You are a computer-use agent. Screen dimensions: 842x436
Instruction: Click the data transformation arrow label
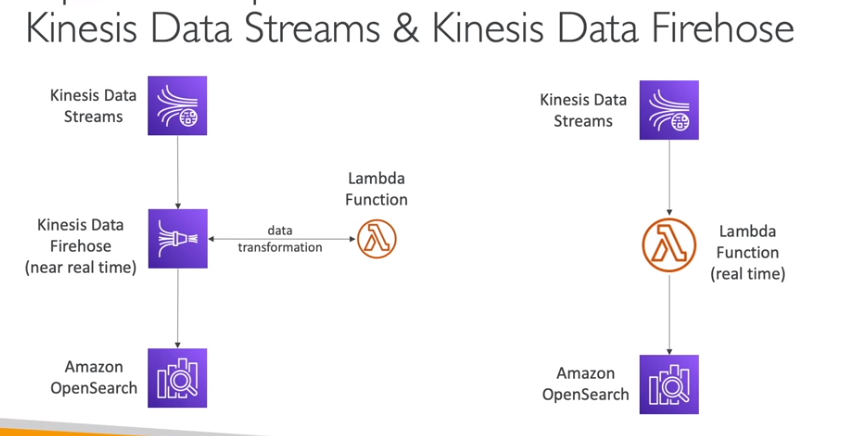coord(280,238)
